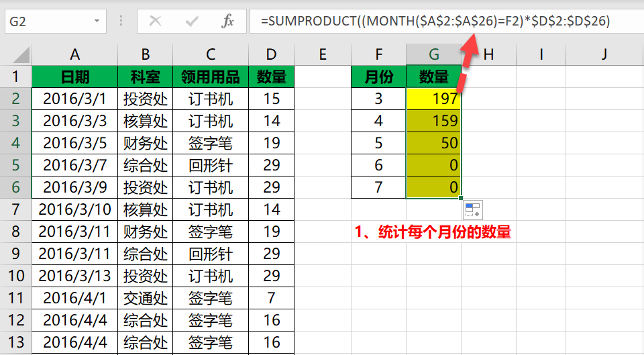This screenshot has height=355, width=644.
Task: Select quantity 15 in cell D2
Action: tap(271, 99)
